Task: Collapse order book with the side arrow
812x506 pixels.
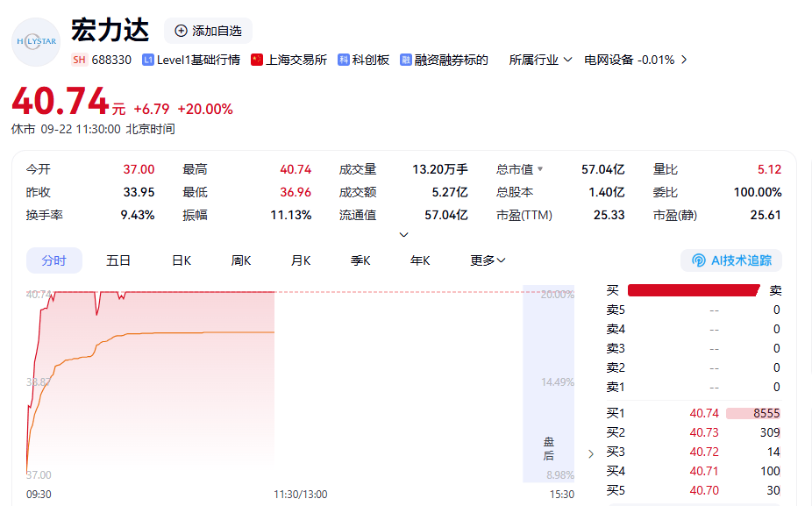Action: click(591, 454)
